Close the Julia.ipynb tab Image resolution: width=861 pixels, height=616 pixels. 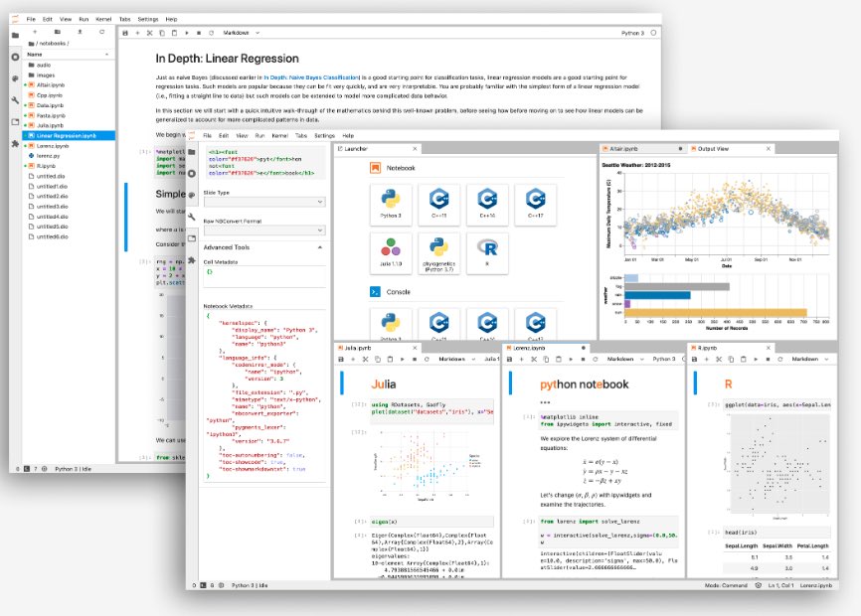(416, 348)
